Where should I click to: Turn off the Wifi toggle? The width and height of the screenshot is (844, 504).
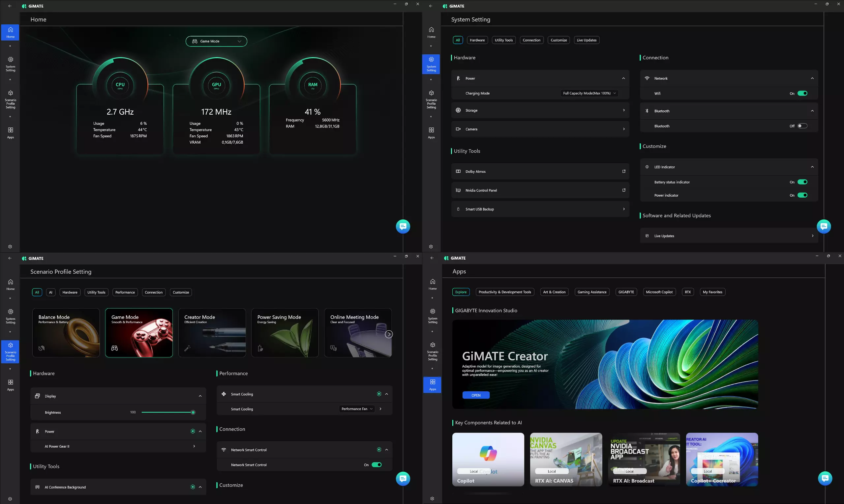tap(802, 94)
